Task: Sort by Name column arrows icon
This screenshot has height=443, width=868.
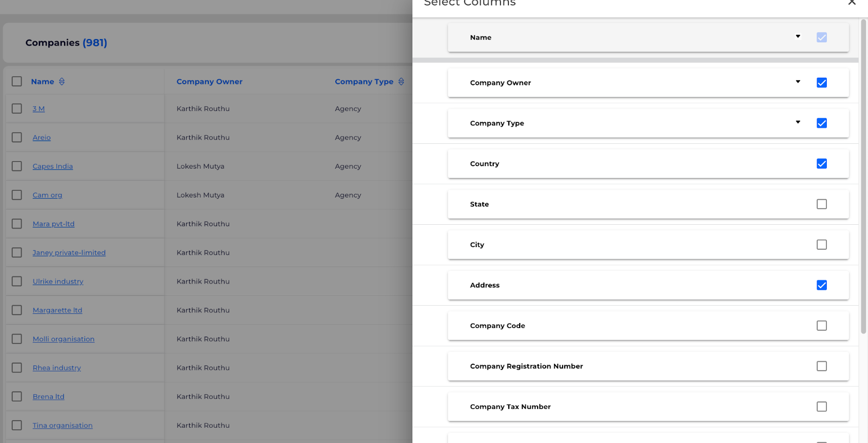Action: click(62, 81)
